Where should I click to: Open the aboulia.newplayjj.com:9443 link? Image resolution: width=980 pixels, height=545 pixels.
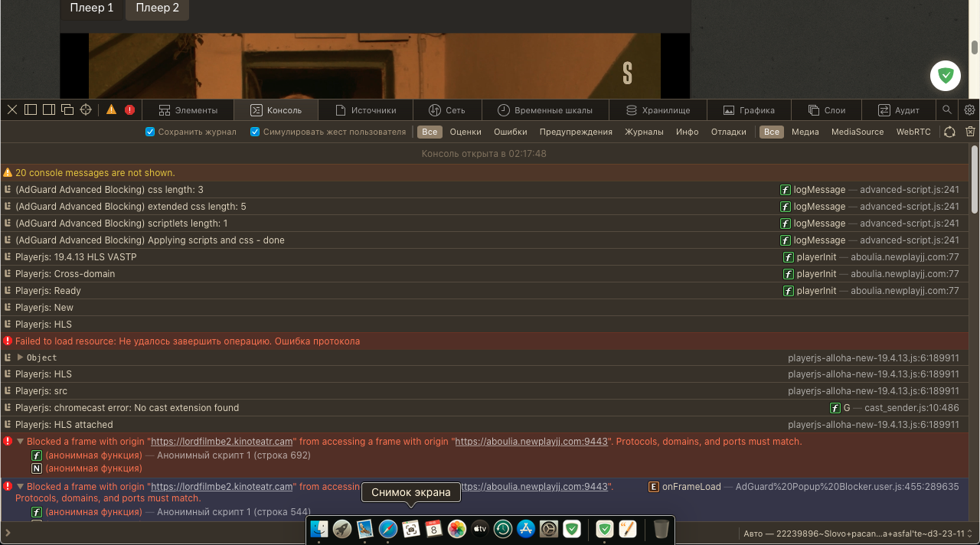point(531,442)
